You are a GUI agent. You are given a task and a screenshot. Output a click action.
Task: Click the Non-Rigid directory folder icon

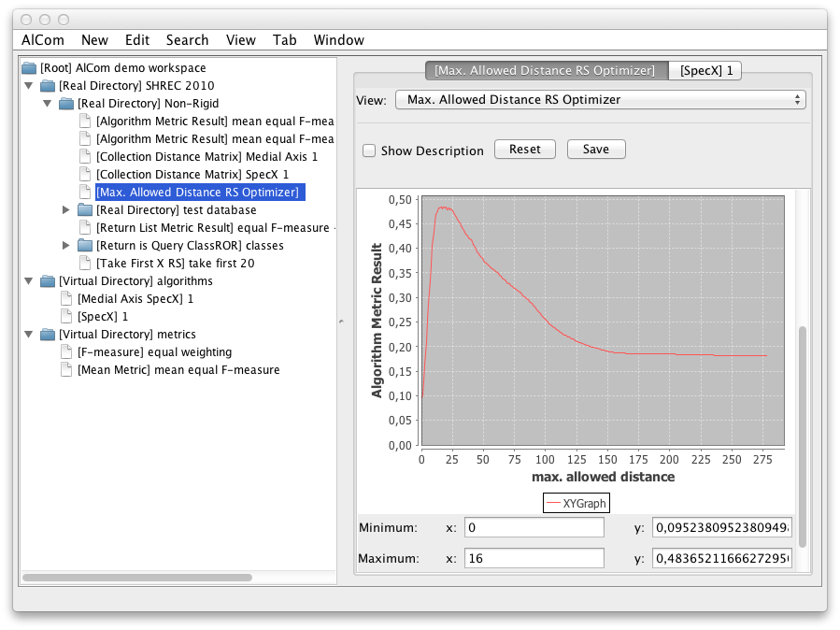66,104
